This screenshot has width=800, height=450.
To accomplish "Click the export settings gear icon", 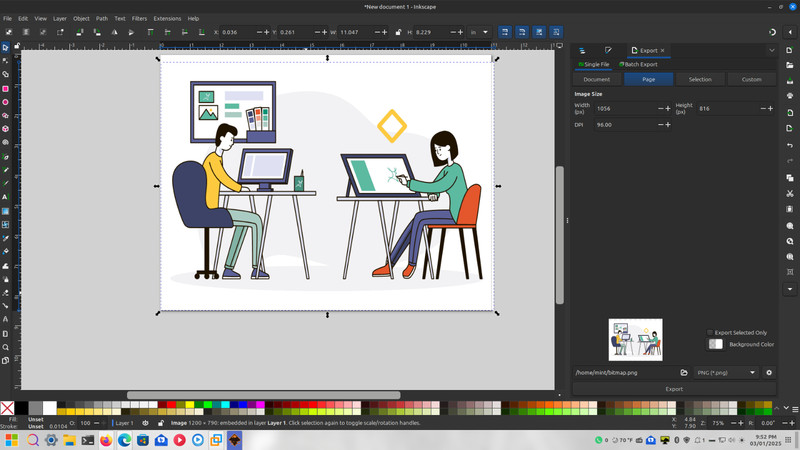I will point(769,372).
